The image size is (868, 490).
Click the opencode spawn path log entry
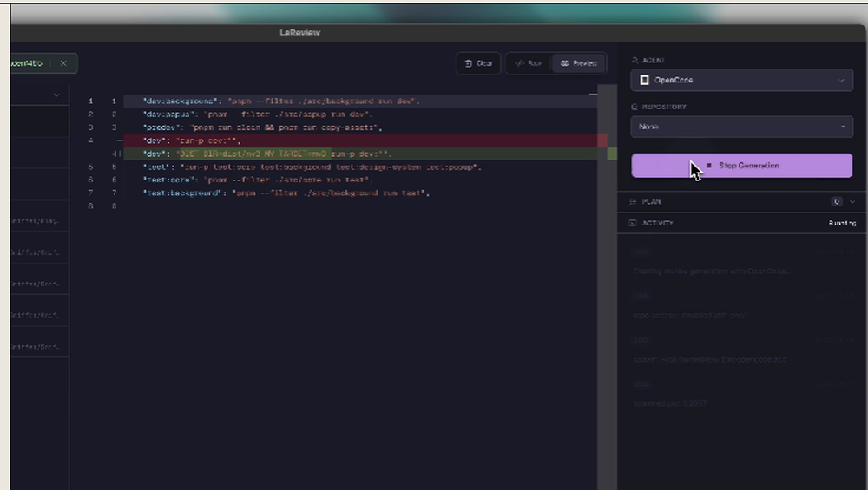(710, 360)
